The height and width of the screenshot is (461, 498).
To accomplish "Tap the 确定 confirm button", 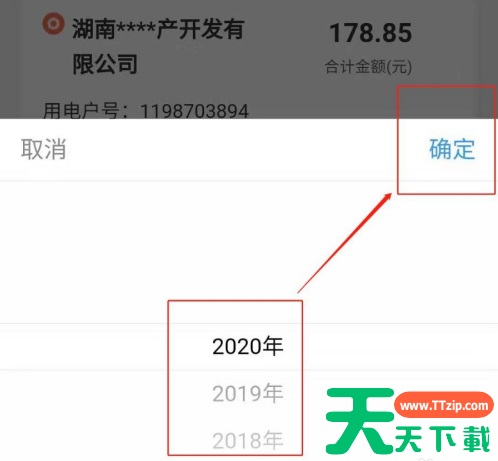I will (452, 149).
